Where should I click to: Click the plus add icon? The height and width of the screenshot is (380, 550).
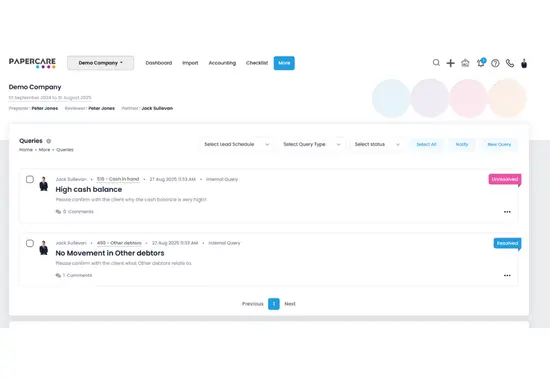pos(450,63)
